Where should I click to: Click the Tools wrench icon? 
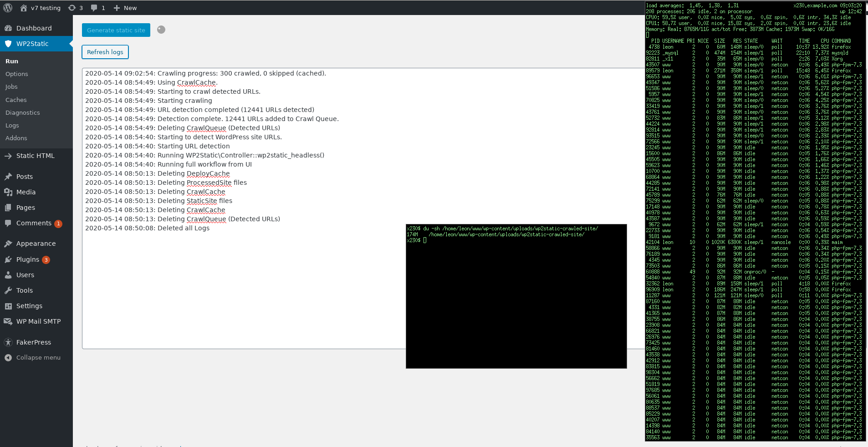coord(8,290)
